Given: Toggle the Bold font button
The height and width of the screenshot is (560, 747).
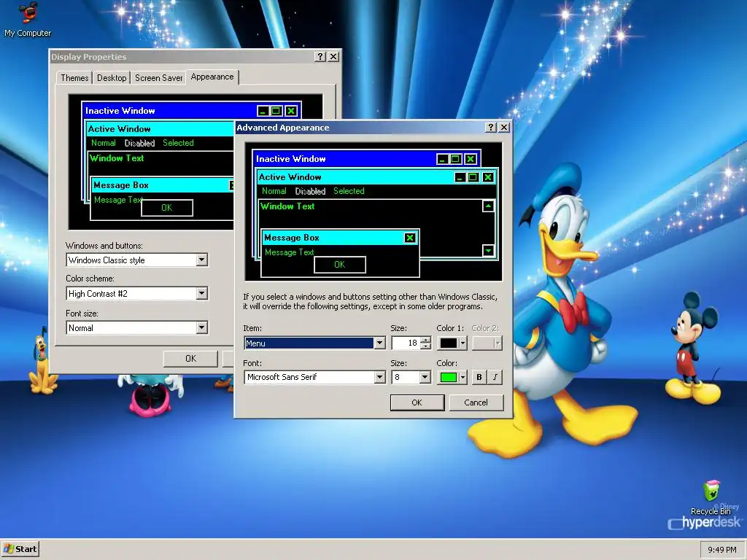Looking at the screenshot, I should pos(479,377).
